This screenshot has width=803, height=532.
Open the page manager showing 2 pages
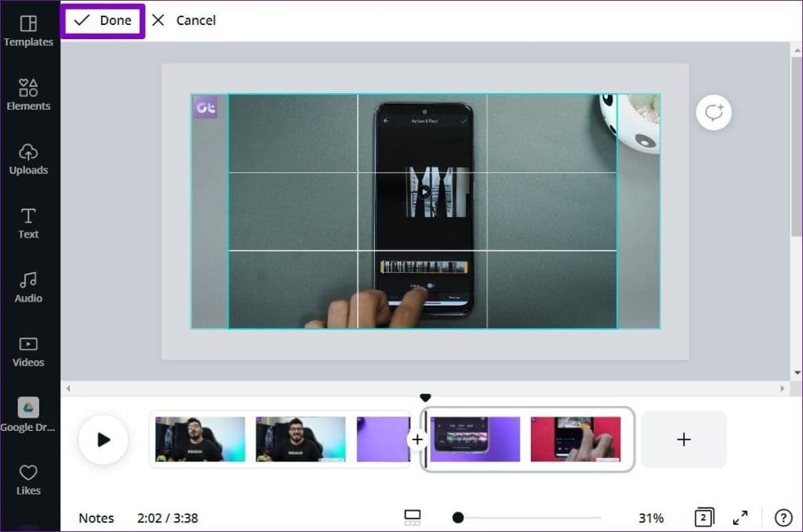[x=703, y=517]
